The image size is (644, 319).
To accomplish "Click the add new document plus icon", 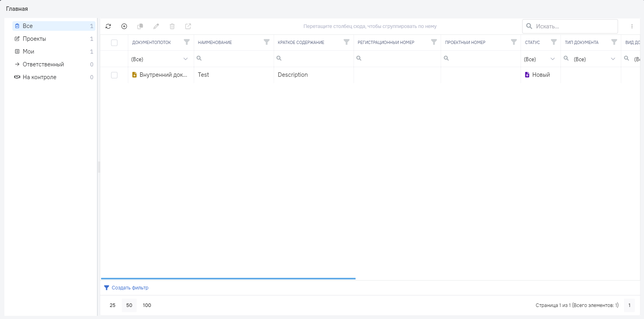I will pyautogui.click(x=124, y=26).
